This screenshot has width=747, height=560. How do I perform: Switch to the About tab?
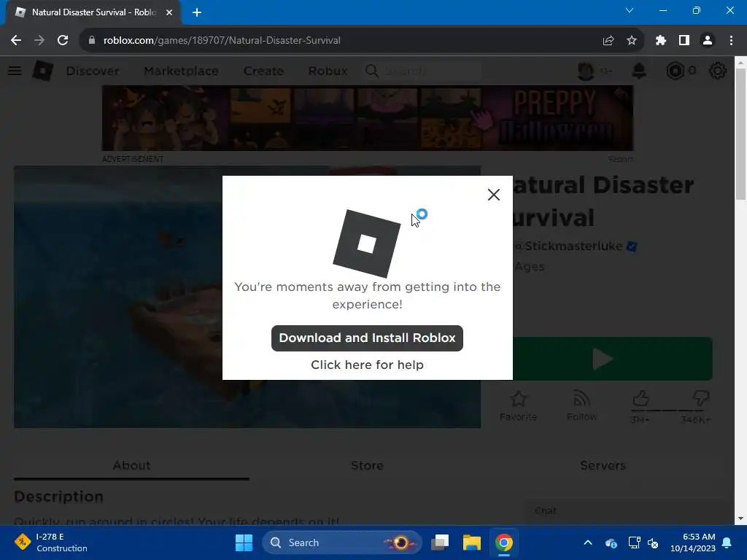click(131, 466)
